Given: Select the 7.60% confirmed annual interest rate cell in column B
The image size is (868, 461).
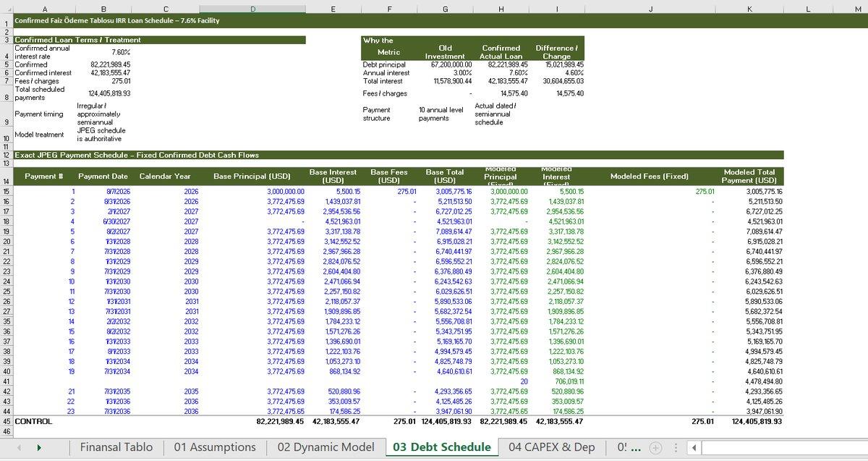Looking at the screenshot, I should click(x=103, y=52).
